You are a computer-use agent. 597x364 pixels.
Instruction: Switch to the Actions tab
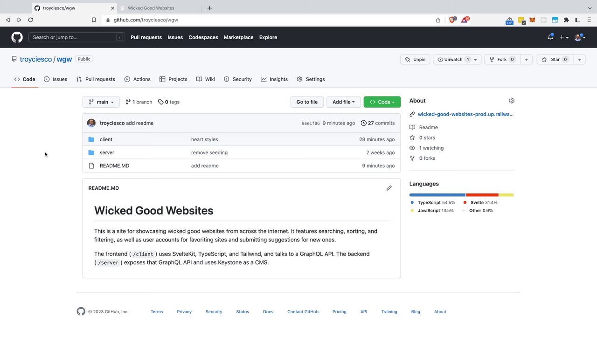(x=138, y=79)
